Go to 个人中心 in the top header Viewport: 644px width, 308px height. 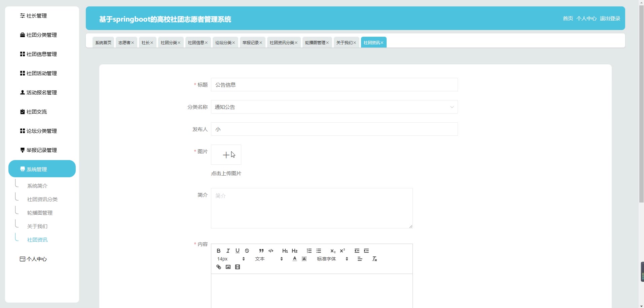click(x=586, y=19)
